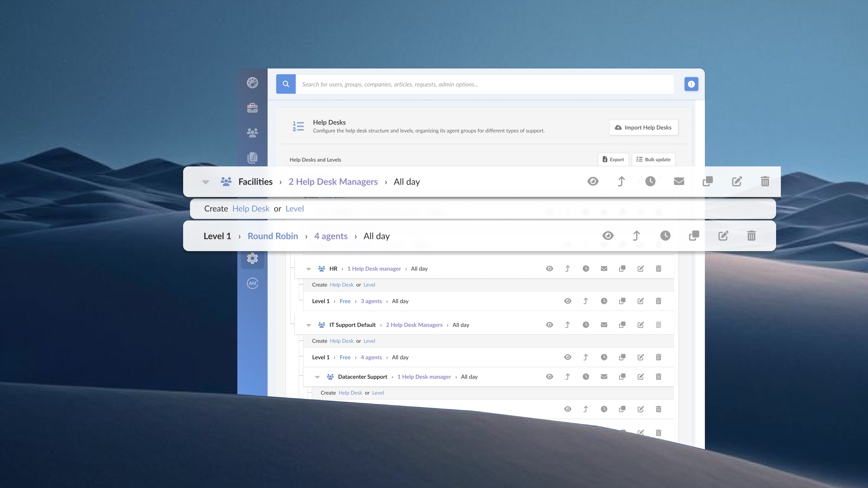Open Datacenter Support's 1 Help Desk manager link
The width and height of the screenshot is (868, 488).
(424, 377)
